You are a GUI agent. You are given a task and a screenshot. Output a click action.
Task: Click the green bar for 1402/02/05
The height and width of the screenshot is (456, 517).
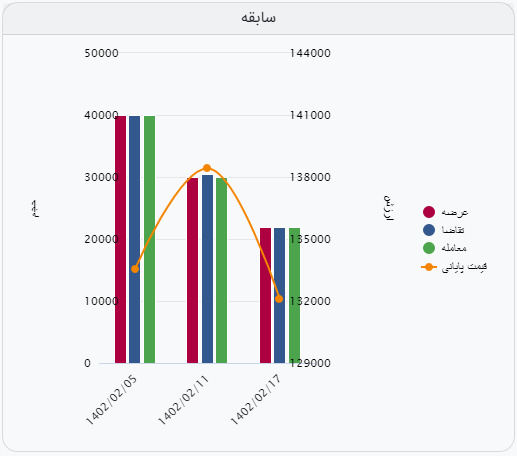[x=149, y=240]
